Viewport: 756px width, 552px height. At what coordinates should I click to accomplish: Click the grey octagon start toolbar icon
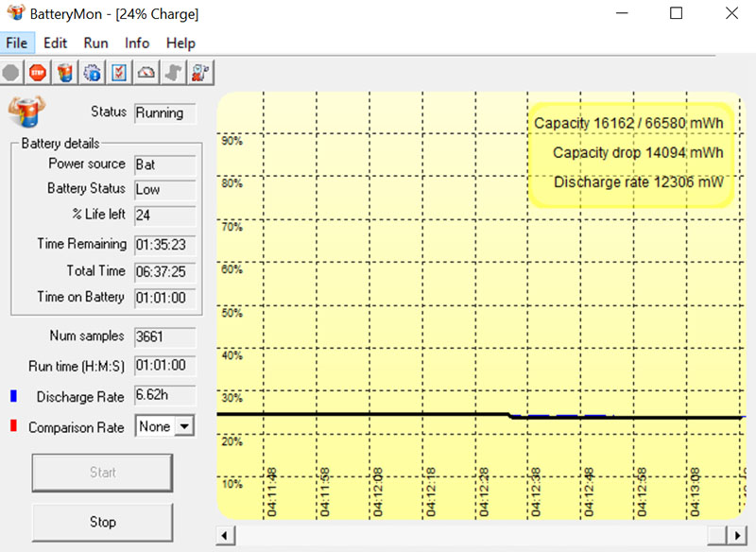tap(11, 74)
